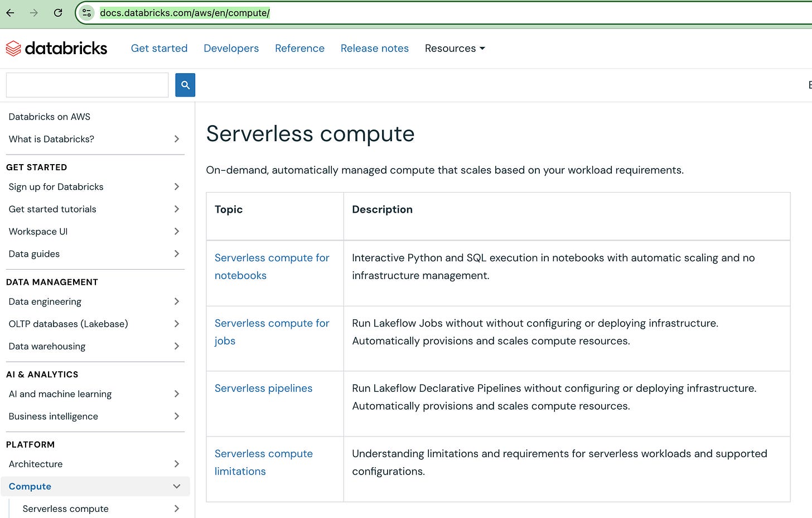Open Serverless compute limitations link
This screenshot has height=518, width=812.
point(264,462)
